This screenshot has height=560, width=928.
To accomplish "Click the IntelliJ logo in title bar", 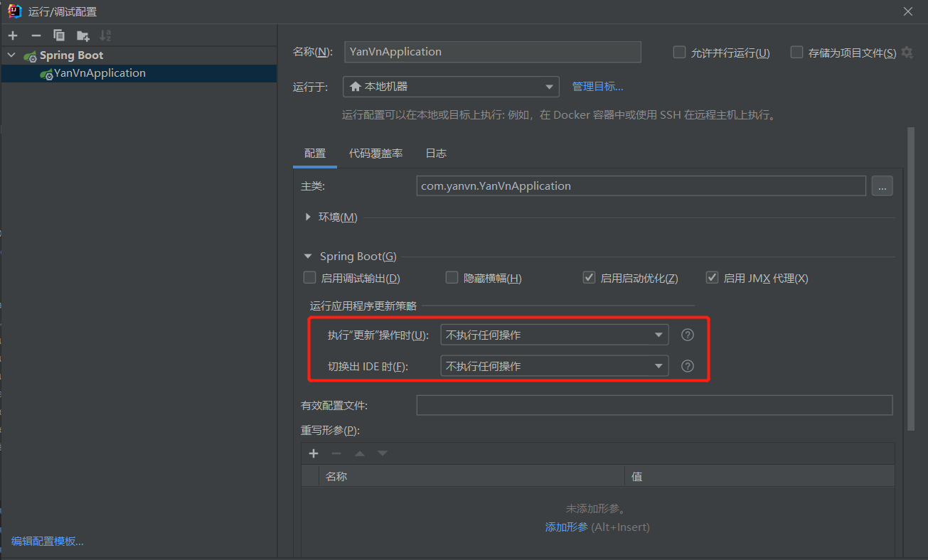I will tap(14, 11).
